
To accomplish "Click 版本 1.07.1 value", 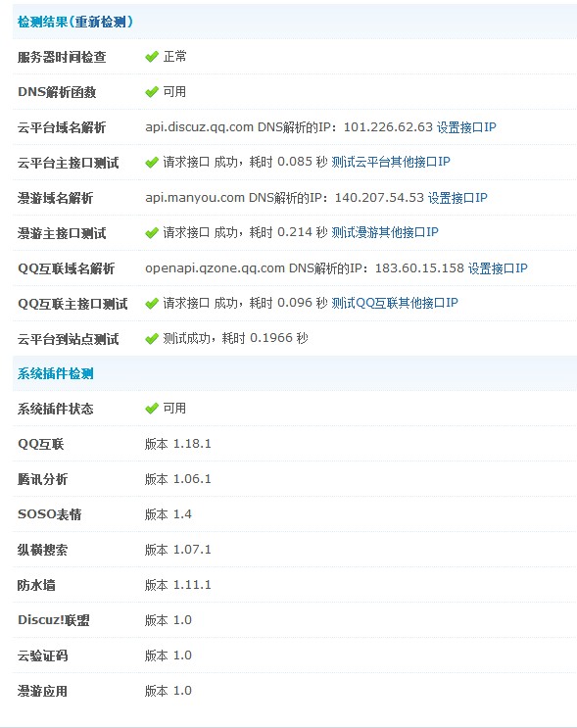I will [x=177, y=550].
